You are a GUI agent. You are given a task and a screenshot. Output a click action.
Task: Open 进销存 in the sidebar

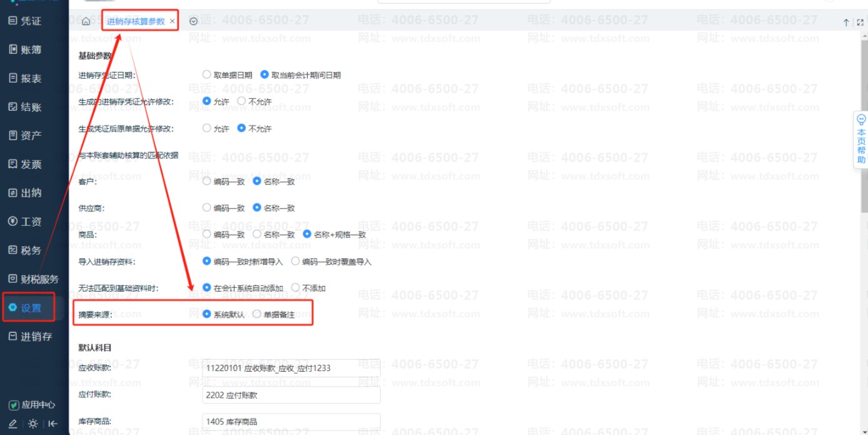pyautogui.click(x=30, y=337)
